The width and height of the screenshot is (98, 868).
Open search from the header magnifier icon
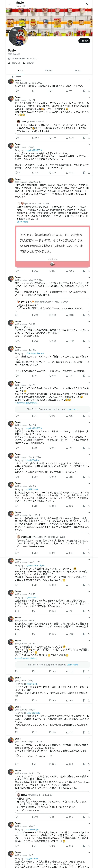click(87, 4)
